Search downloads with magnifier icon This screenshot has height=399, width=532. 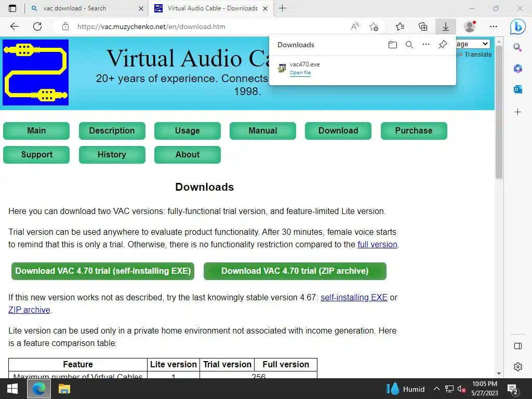pos(409,45)
